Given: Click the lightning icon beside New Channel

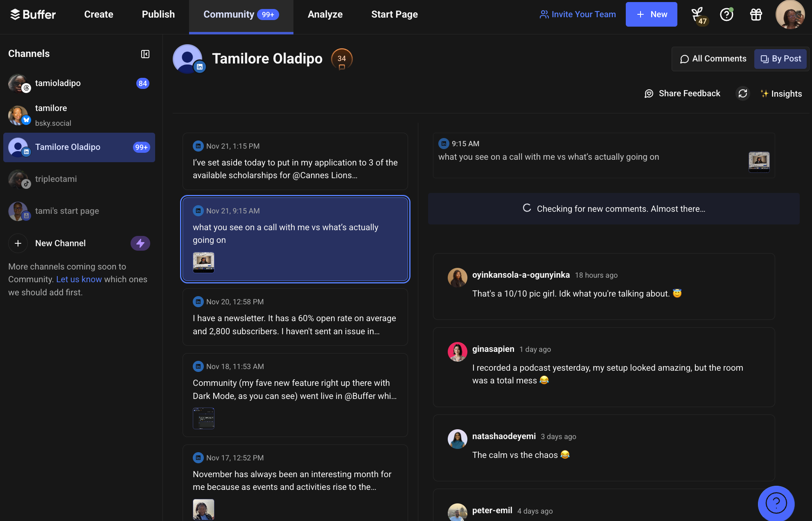Looking at the screenshot, I should point(140,243).
